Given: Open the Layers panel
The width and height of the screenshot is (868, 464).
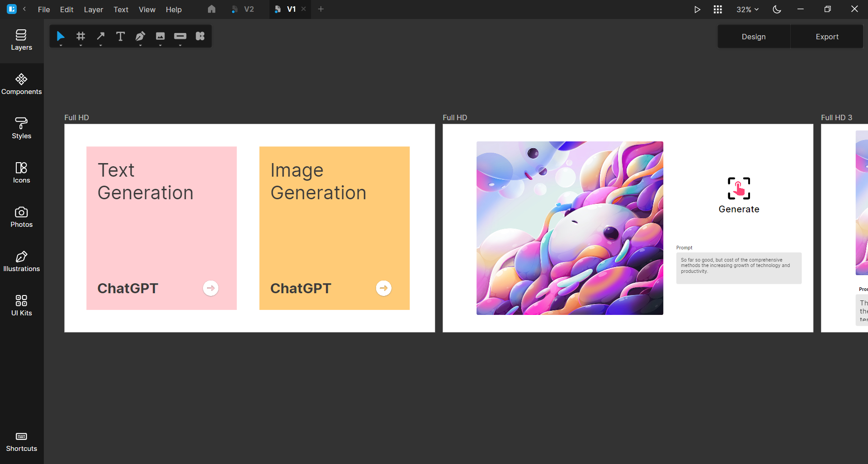Looking at the screenshot, I should click(x=21, y=40).
